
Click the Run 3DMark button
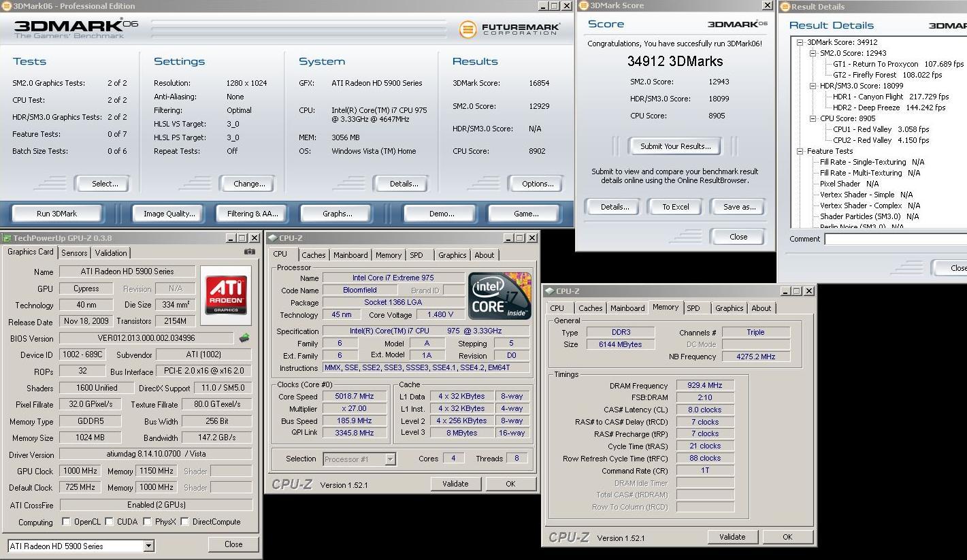point(56,214)
